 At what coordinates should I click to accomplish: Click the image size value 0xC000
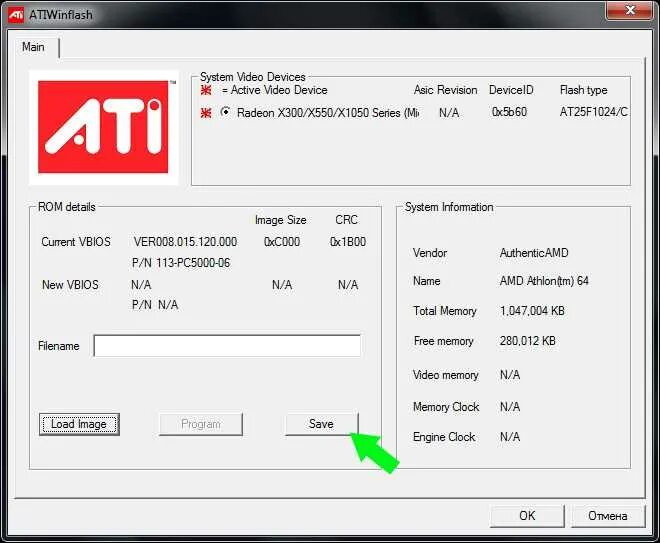pos(282,242)
